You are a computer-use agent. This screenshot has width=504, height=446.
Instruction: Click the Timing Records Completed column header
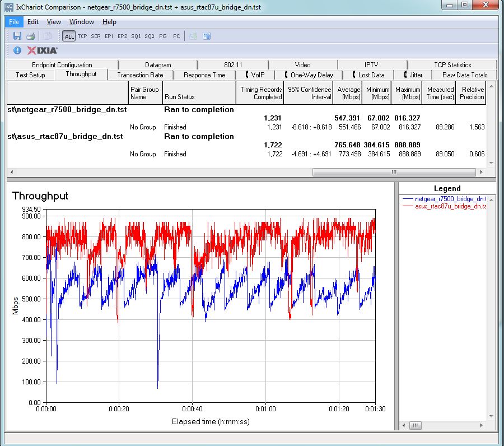coord(260,93)
